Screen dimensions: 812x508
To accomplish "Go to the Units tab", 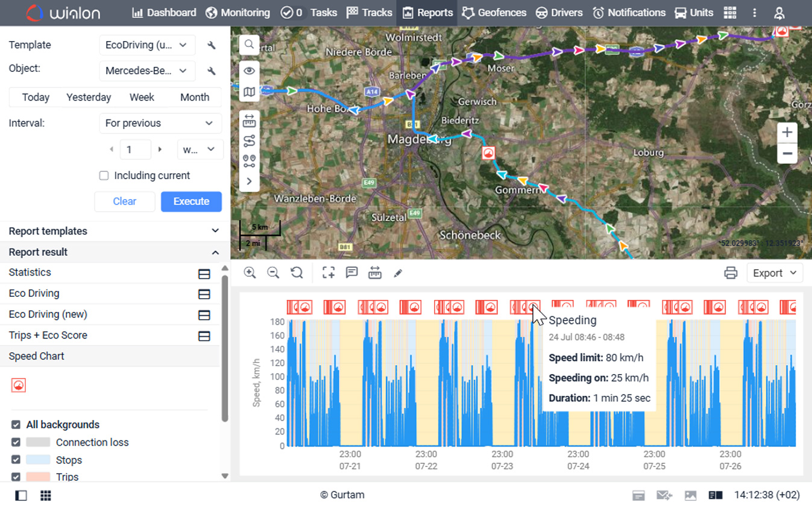I will pos(693,13).
